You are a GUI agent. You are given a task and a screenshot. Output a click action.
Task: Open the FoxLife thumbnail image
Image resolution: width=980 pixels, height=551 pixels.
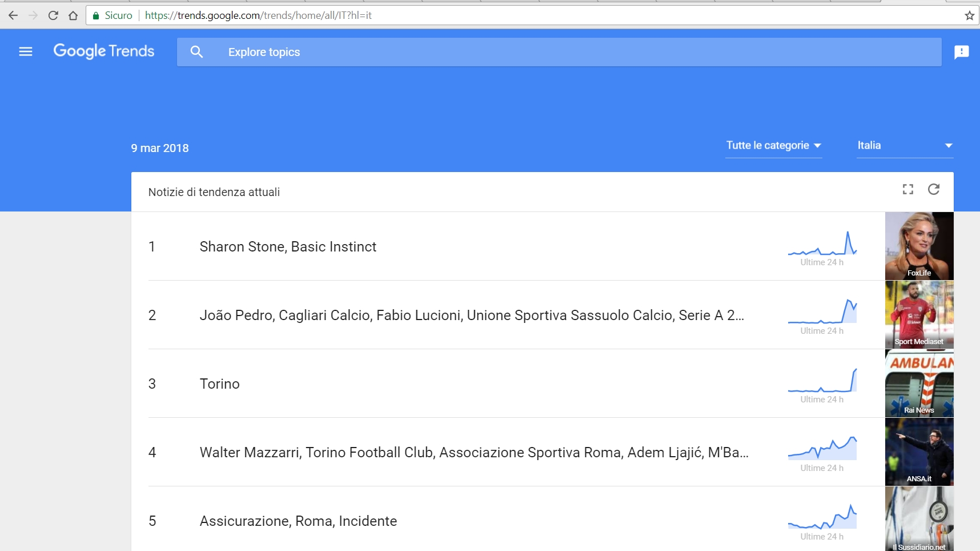pyautogui.click(x=919, y=246)
